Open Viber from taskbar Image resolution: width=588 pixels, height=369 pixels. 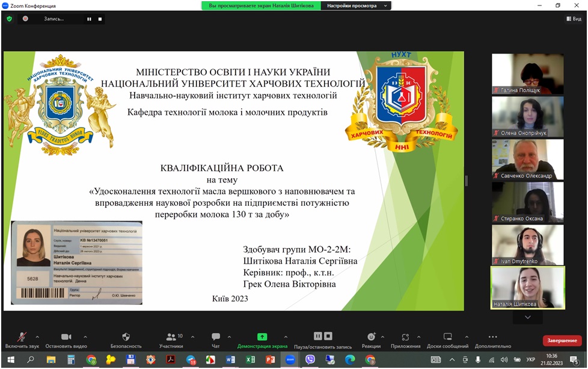click(x=310, y=359)
